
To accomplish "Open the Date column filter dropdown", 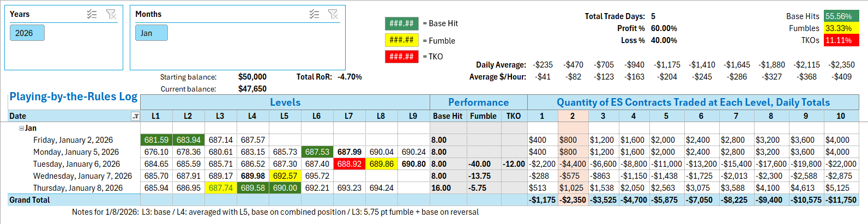I will coord(135,116).
